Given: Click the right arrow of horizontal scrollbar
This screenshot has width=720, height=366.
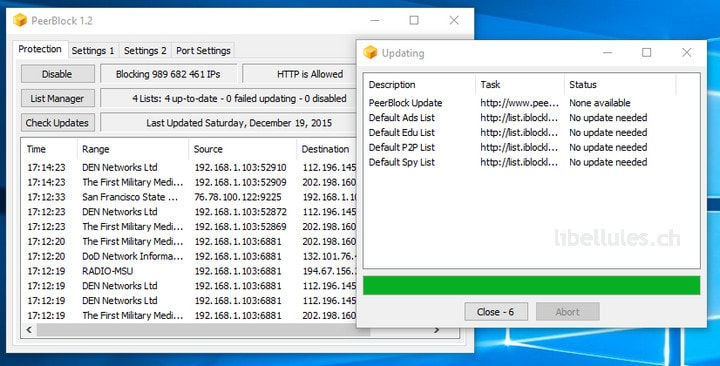Looking at the screenshot, I should point(436,330).
